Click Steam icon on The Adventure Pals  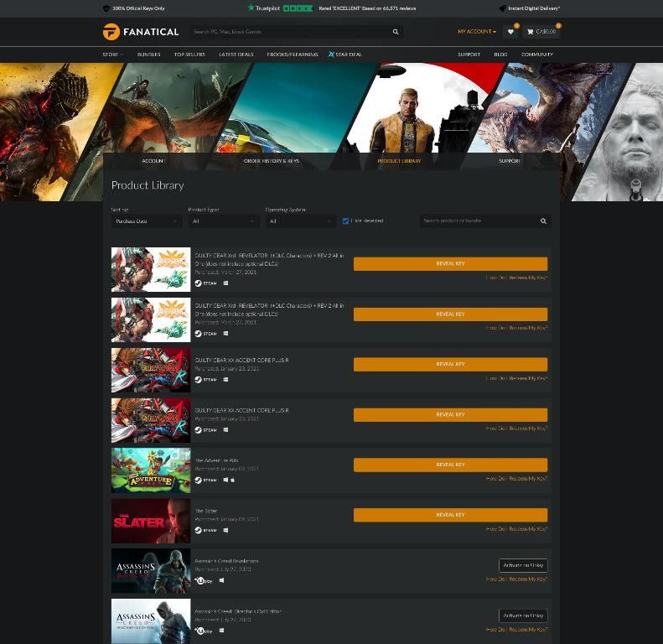coord(205,480)
